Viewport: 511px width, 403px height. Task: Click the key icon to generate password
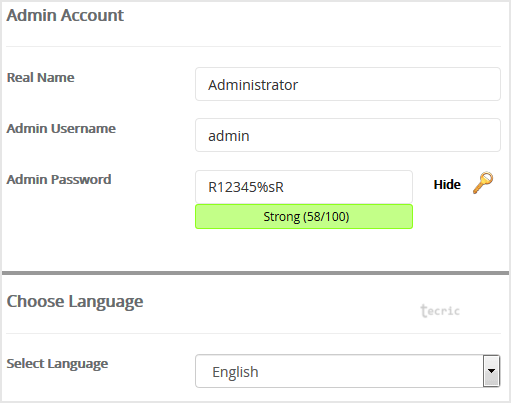click(x=483, y=183)
